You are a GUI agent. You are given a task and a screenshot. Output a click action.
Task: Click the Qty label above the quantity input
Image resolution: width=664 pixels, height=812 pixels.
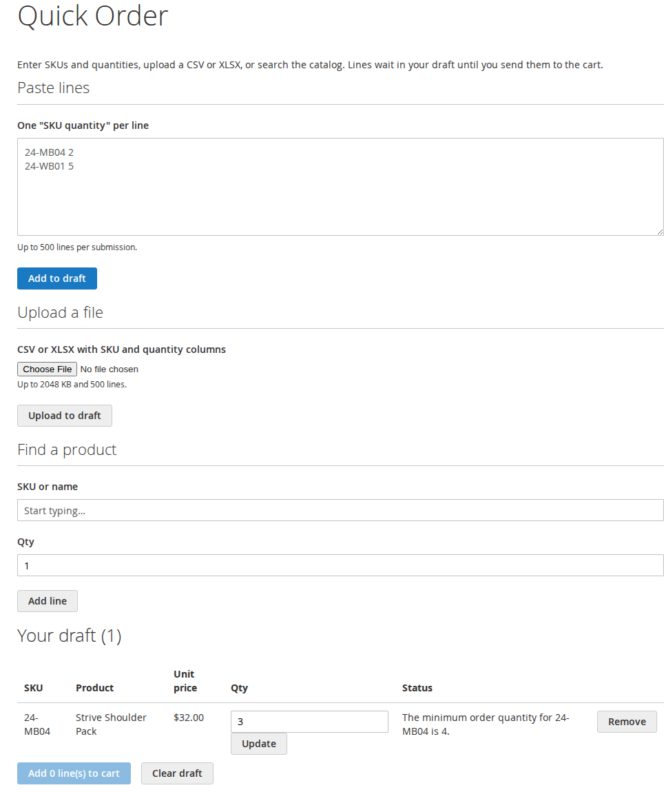[26, 542]
